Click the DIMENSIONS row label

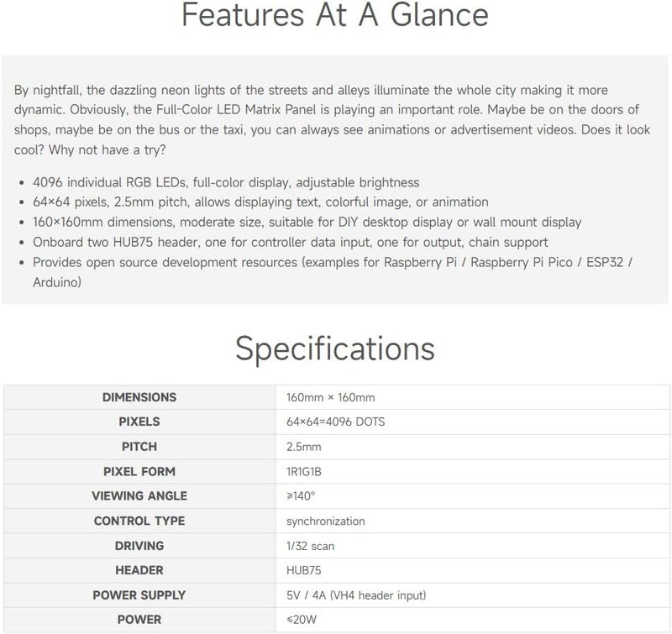point(139,397)
